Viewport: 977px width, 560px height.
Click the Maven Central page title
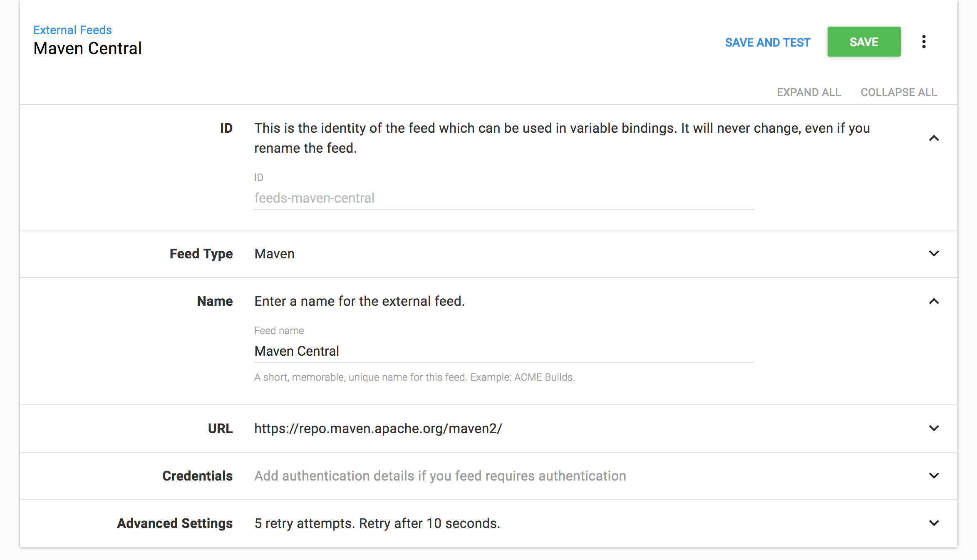[87, 48]
